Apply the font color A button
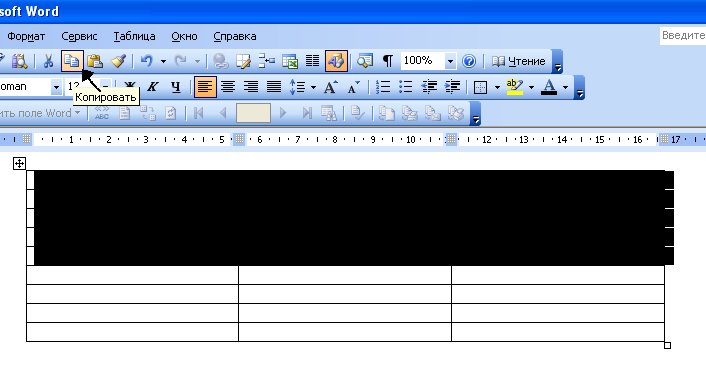Viewport: 706px width, 375px height. (x=549, y=87)
